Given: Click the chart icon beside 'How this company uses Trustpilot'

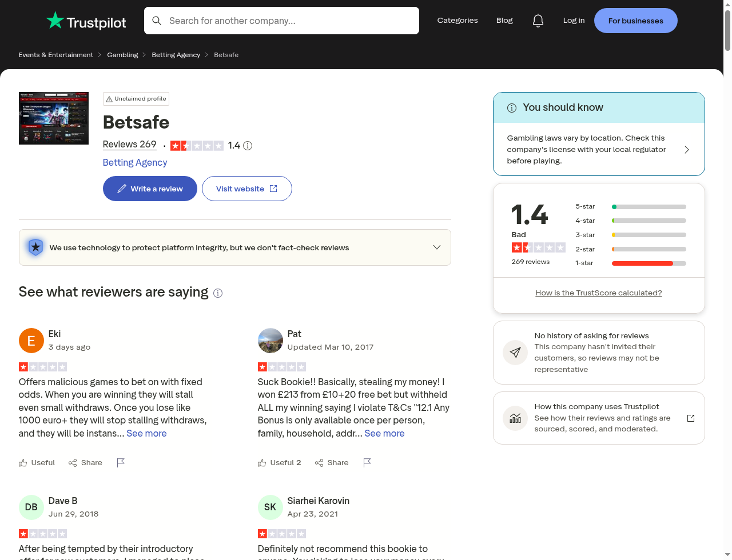Looking at the screenshot, I should pyautogui.click(x=515, y=418).
